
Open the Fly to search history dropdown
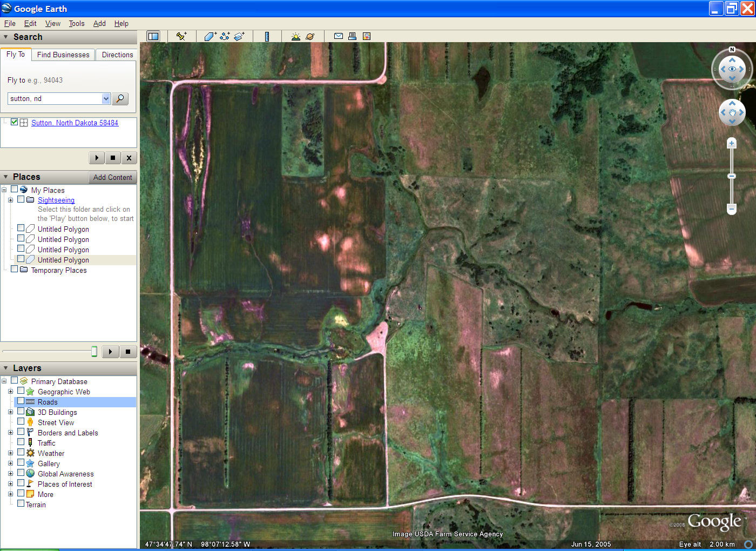[106, 98]
